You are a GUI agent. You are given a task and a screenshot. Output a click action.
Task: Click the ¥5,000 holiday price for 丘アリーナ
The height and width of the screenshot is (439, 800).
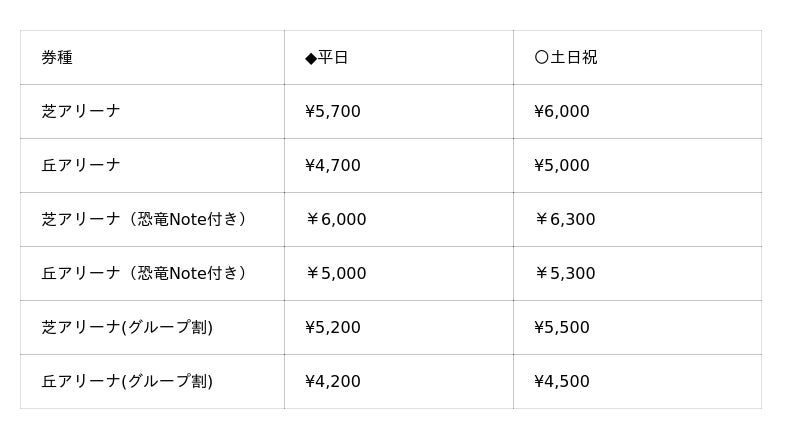(562, 166)
